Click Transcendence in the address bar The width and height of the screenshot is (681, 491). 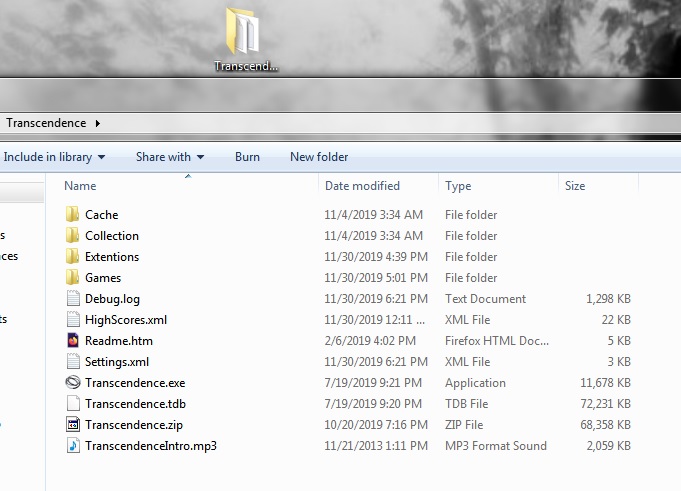click(46, 123)
